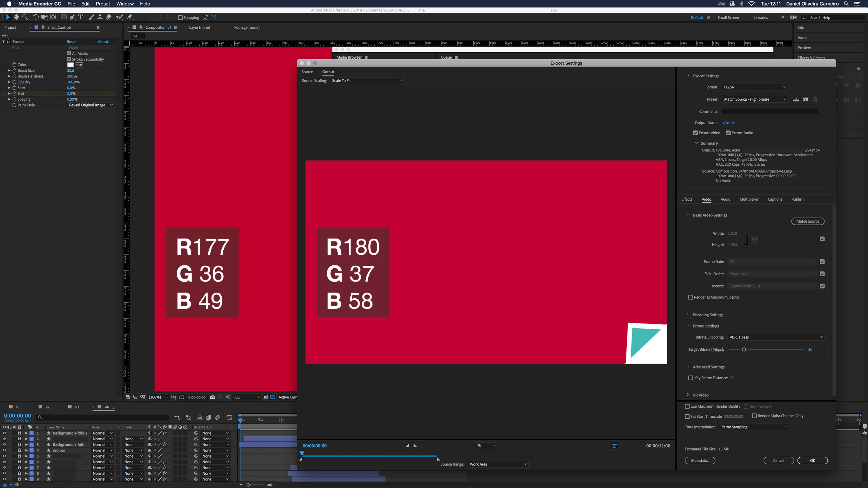Click the OK button in Export Settings
Image resolution: width=868 pixels, height=488 pixels.
click(x=812, y=461)
